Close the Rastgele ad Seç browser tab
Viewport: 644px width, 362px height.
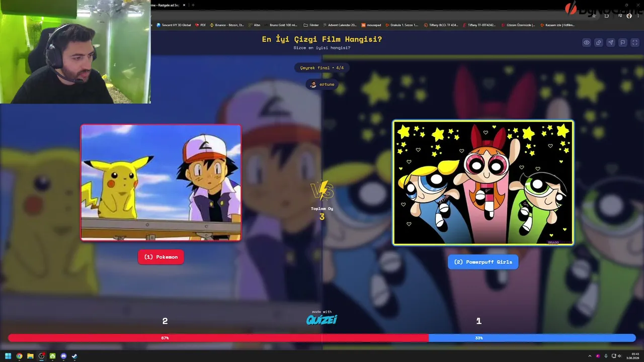tap(184, 5)
